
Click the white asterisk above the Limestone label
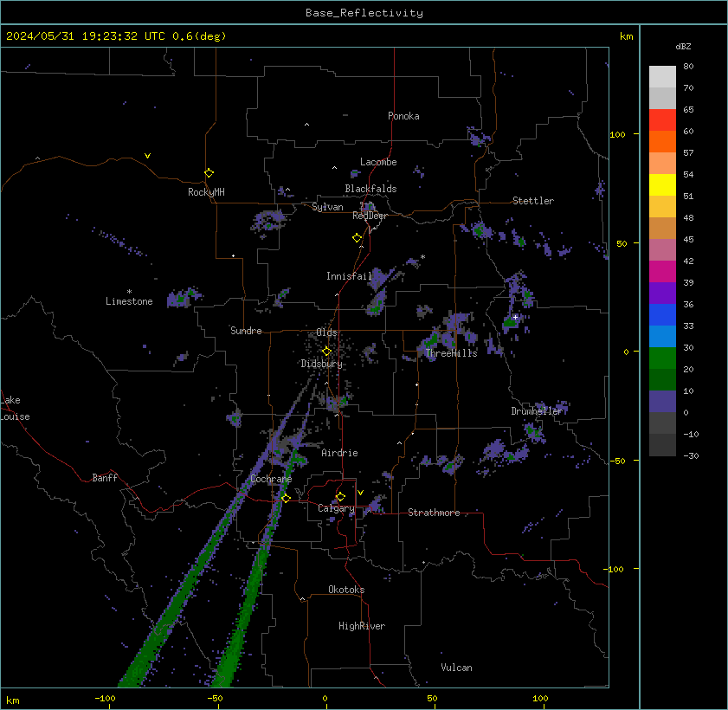click(129, 292)
